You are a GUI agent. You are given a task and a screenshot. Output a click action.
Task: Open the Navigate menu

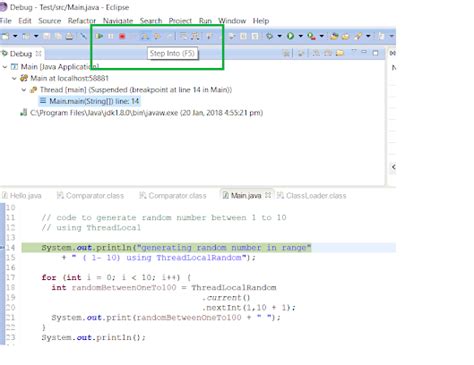coord(118,21)
